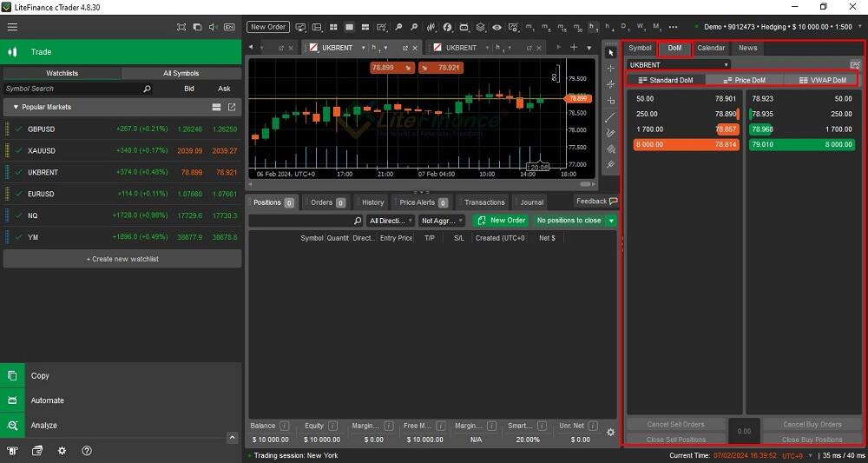Click the UKBRENT buy price 78.921 button
This screenshot has width=868, height=463.
pyautogui.click(x=441, y=68)
